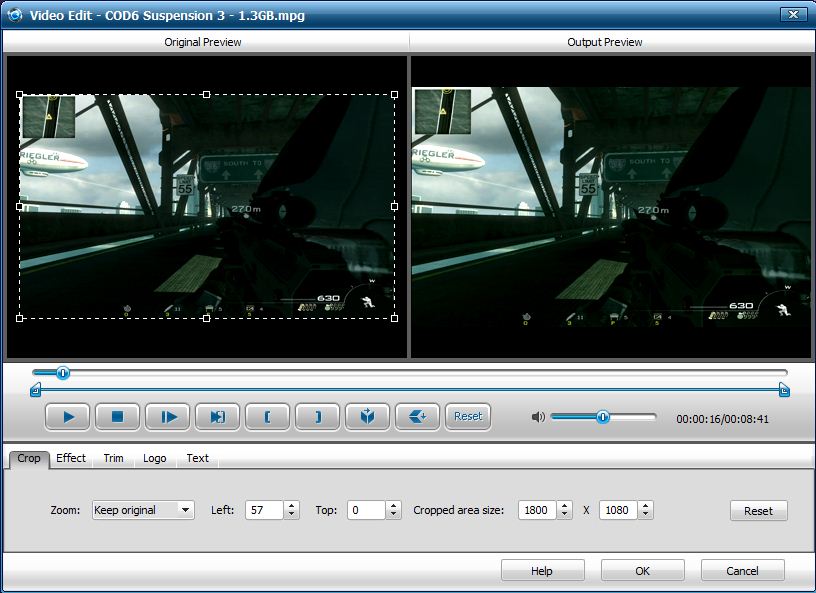Click the cropped height field 1080

coord(619,510)
